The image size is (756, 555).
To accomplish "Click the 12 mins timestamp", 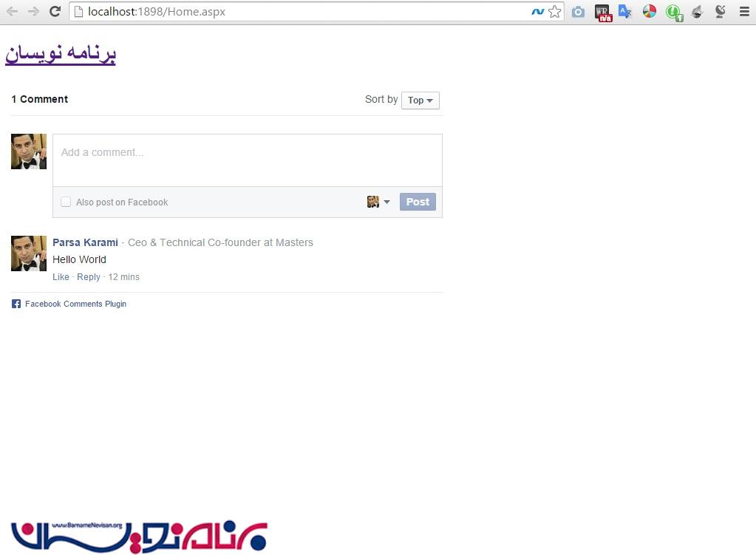I will (124, 277).
